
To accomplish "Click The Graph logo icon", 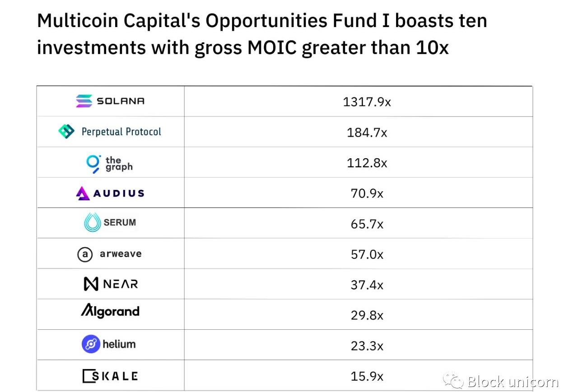I will [93, 163].
